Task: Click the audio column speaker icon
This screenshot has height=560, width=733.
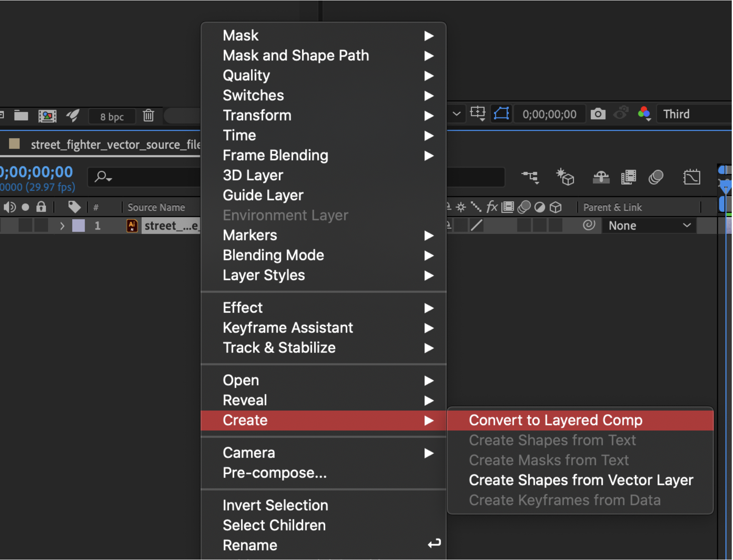Action: tap(9, 207)
